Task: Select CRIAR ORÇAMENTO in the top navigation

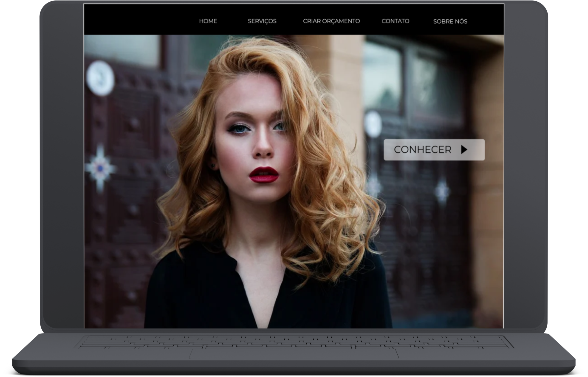Action: pos(331,21)
